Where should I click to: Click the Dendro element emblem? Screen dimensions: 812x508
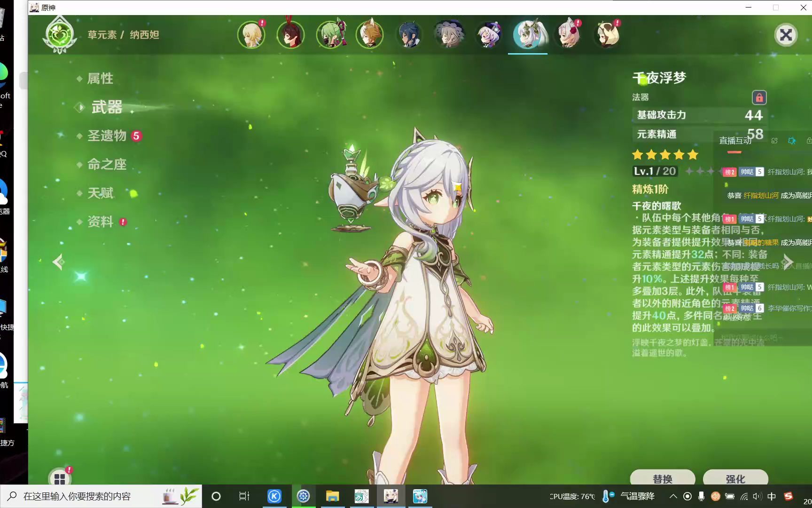click(59, 34)
